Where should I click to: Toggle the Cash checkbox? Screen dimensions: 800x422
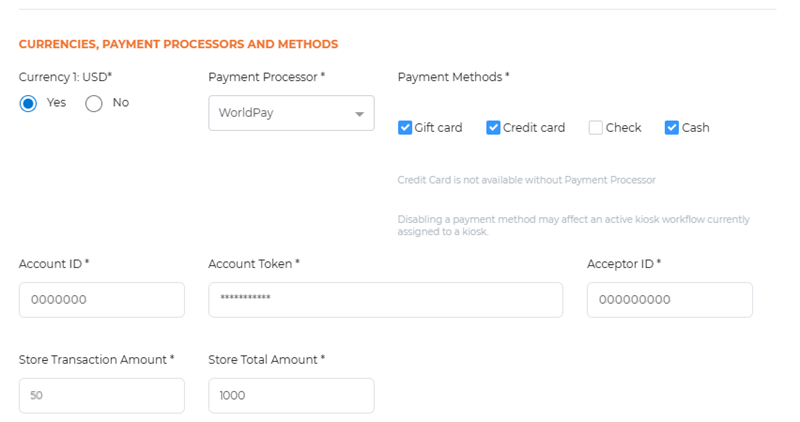click(x=672, y=128)
